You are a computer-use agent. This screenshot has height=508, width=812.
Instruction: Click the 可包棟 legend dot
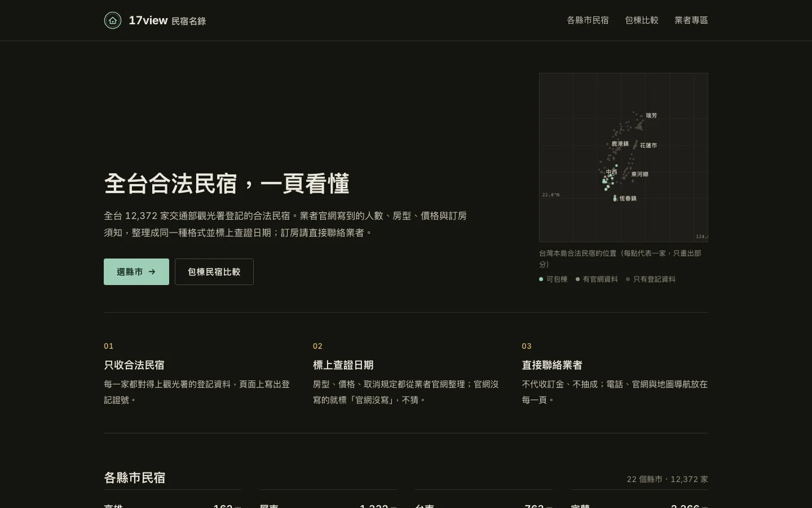541,279
